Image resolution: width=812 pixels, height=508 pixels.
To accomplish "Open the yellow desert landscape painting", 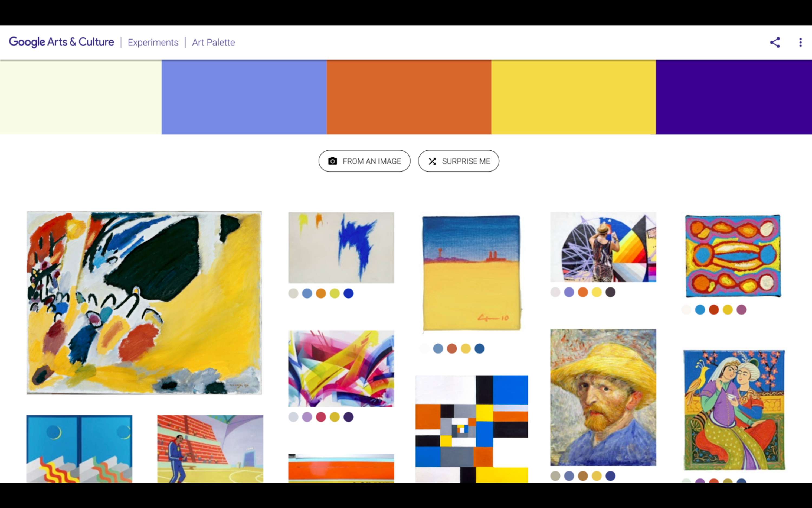I will 472,273.
